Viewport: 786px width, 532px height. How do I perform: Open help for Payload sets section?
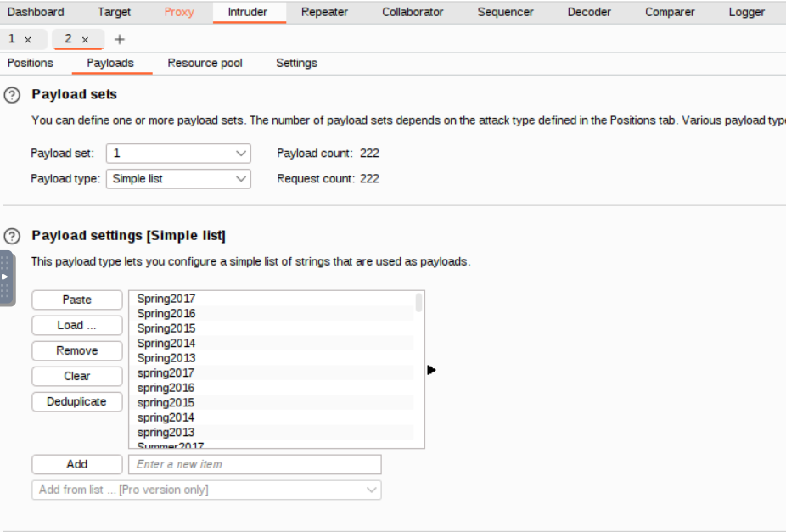tap(12, 95)
